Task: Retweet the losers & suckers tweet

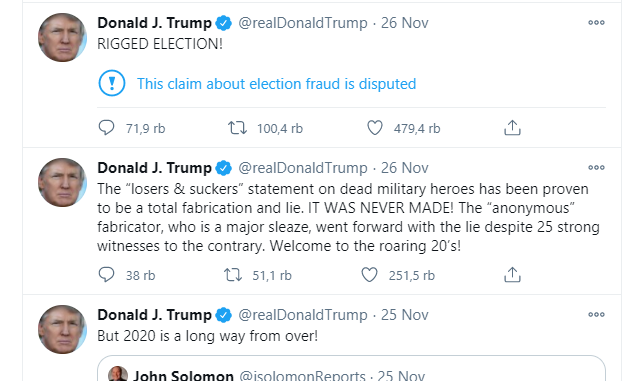Action: [x=233, y=275]
